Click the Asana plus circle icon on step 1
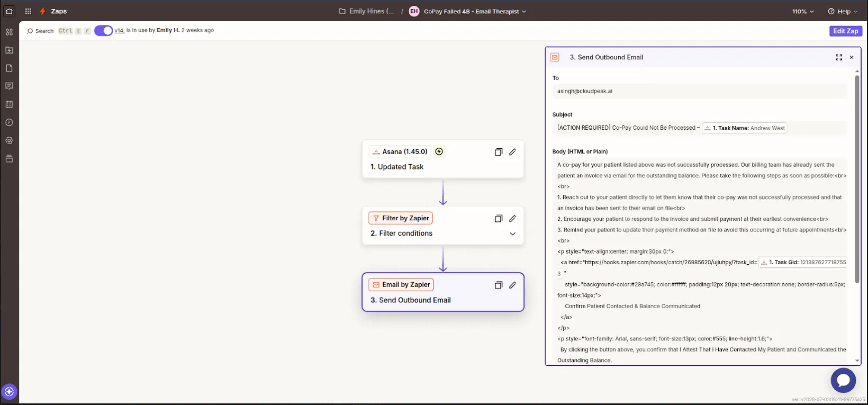This screenshot has width=868, height=405. coord(439,151)
